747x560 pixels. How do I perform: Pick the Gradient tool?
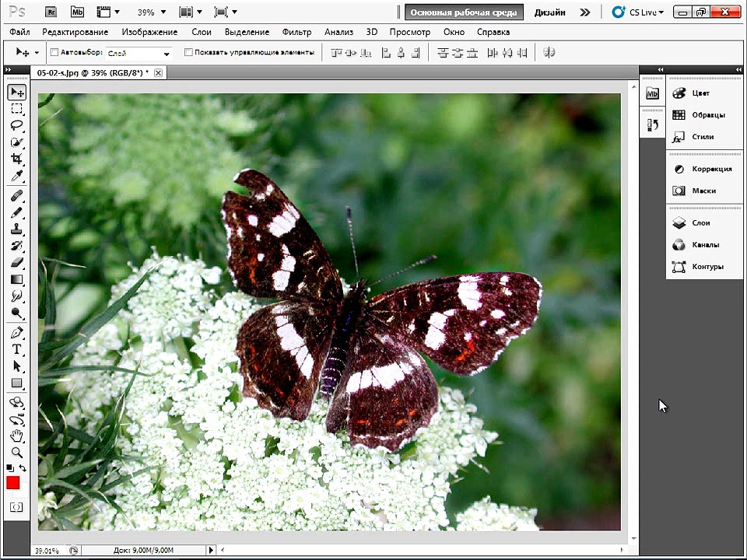click(16, 279)
